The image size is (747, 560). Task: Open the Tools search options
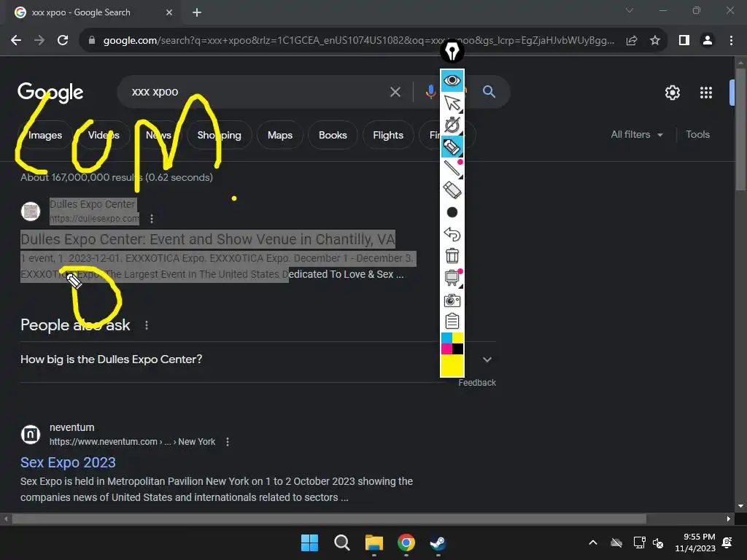pyautogui.click(x=697, y=135)
